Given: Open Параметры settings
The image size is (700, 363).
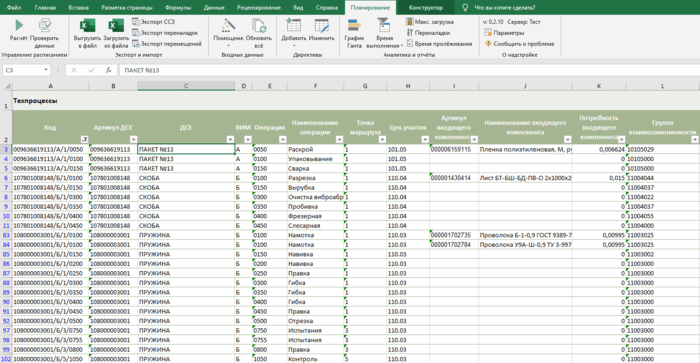Looking at the screenshot, I should point(504,33).
